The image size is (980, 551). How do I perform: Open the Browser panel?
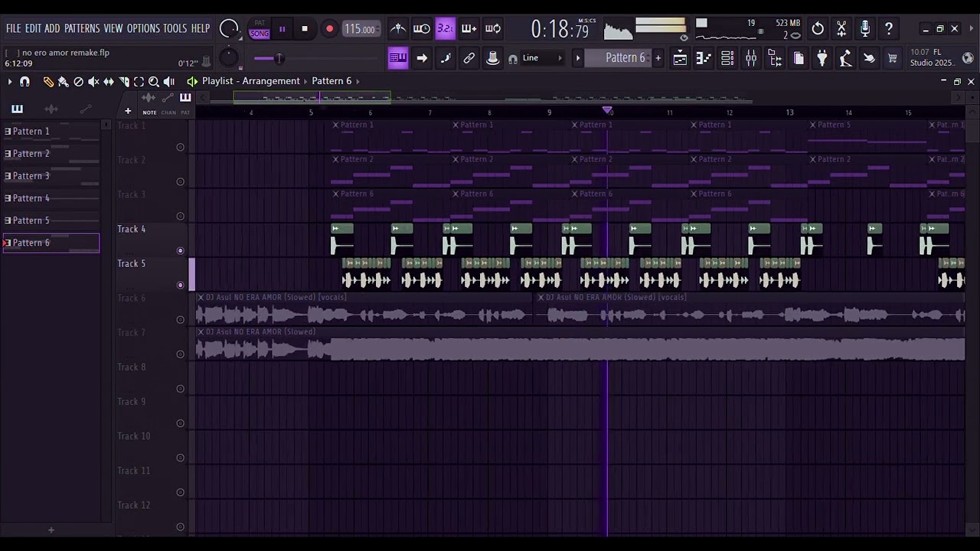pos(775,58)
